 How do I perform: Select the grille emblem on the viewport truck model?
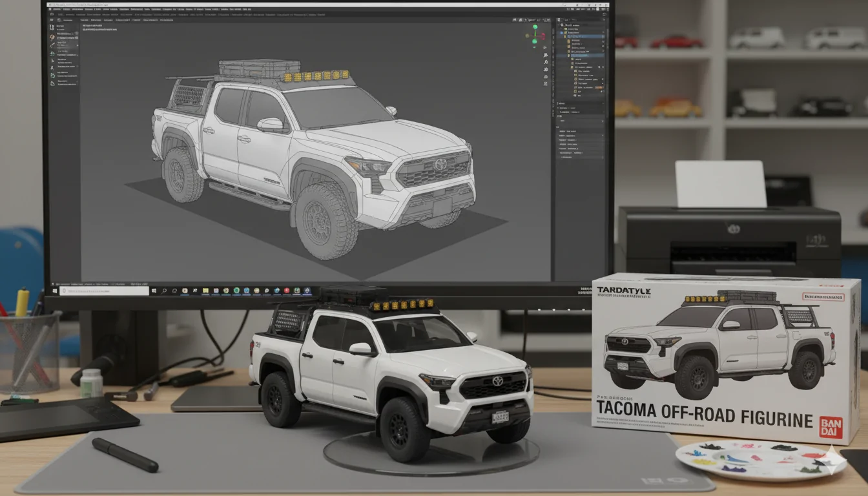pos(440,164)
